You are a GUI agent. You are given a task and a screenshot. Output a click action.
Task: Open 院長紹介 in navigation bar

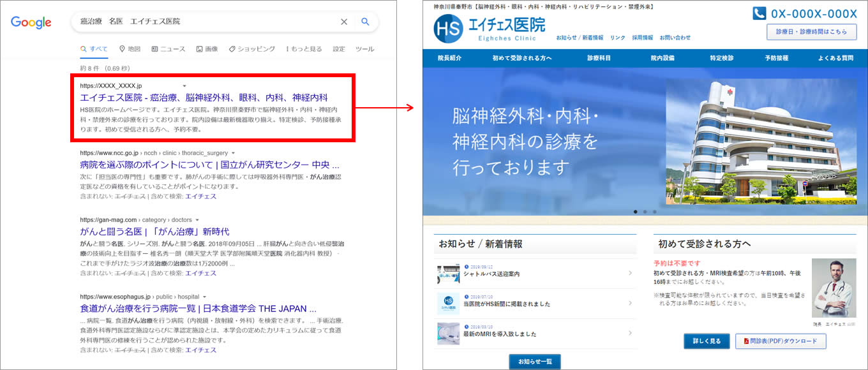pos(449,58)
